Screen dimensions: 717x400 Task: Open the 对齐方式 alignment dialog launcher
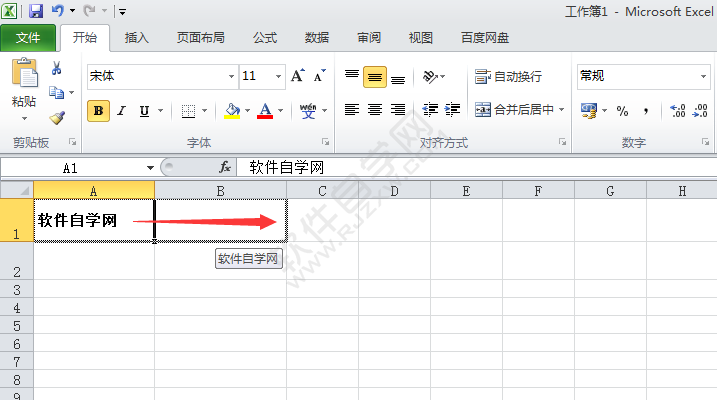point(562,142)
